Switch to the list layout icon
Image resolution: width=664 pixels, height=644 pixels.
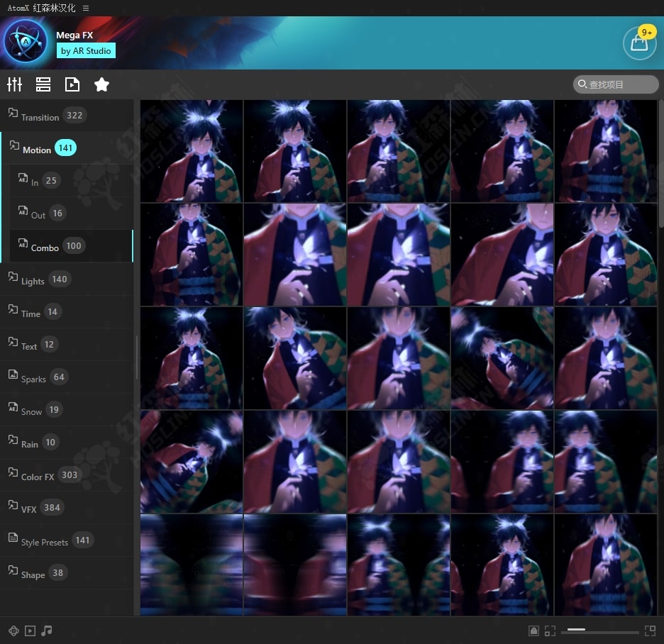43,84
